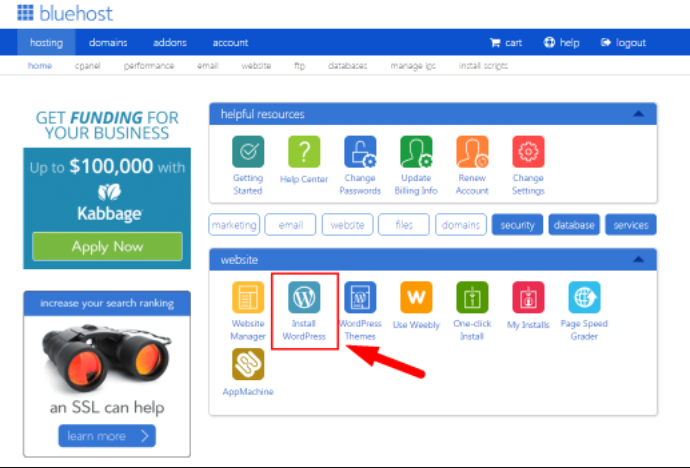Open the cpanel submenu item
Screen dimensions: 690x468
[x=87, y=66]
